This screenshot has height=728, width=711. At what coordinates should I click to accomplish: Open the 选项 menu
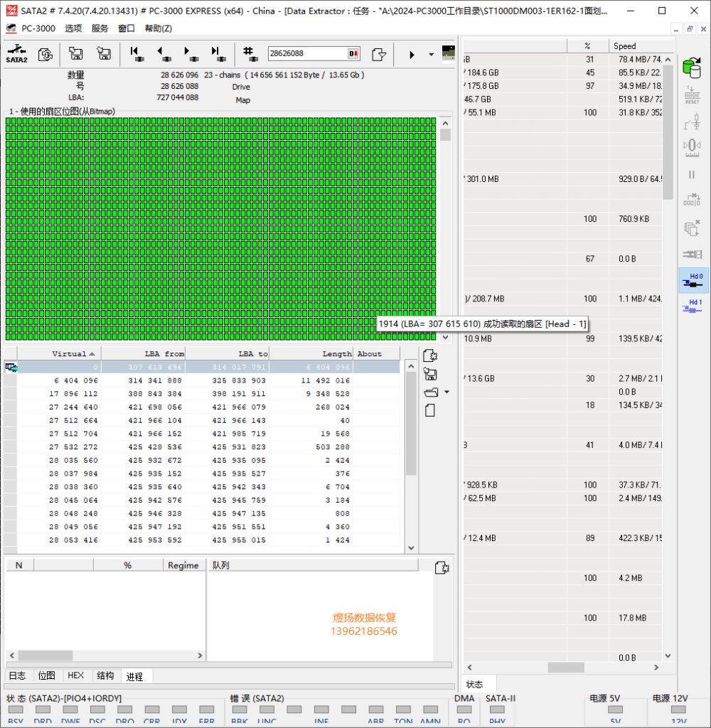tap(73, 28)
